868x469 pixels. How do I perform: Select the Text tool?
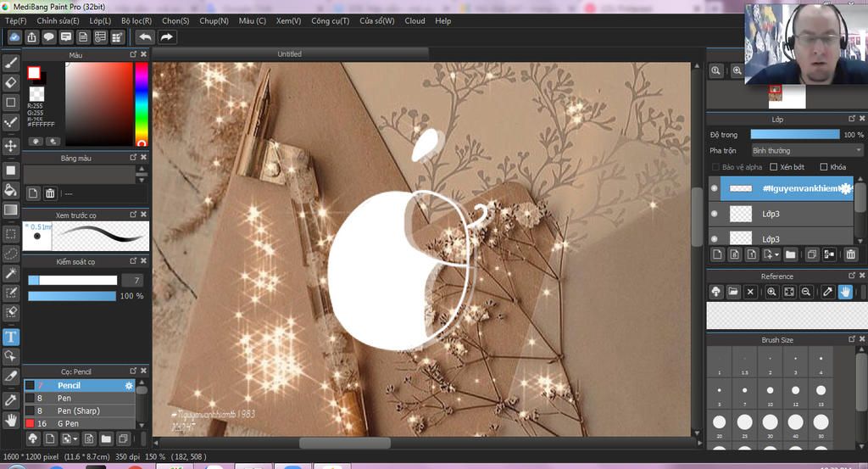(10, 337)
